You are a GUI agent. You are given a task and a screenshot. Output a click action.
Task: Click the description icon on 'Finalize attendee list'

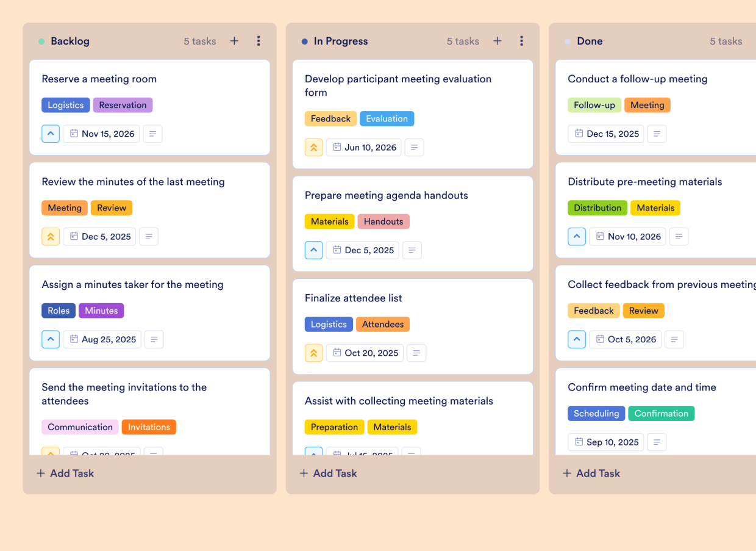tap(416, 353)
